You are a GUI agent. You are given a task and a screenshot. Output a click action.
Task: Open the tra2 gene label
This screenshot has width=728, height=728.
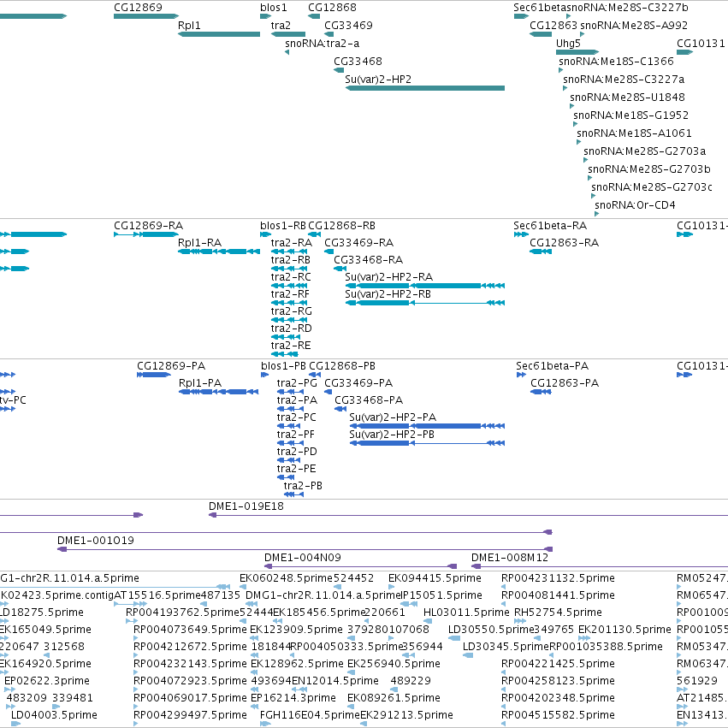click(281, 26)
